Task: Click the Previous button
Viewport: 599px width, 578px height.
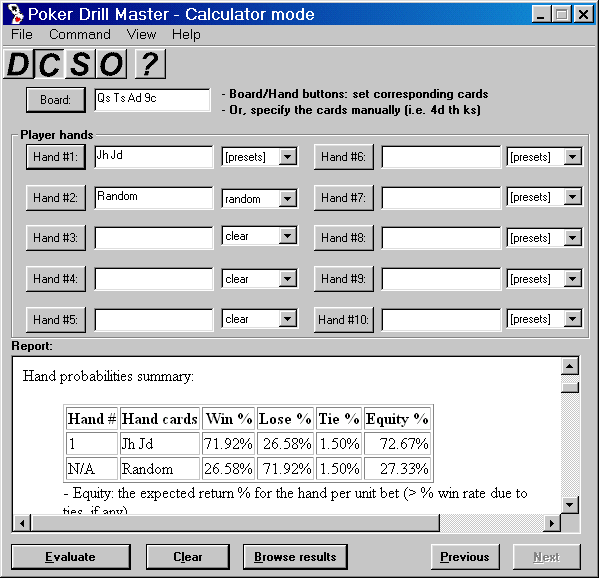Action: tap(465, 557)
